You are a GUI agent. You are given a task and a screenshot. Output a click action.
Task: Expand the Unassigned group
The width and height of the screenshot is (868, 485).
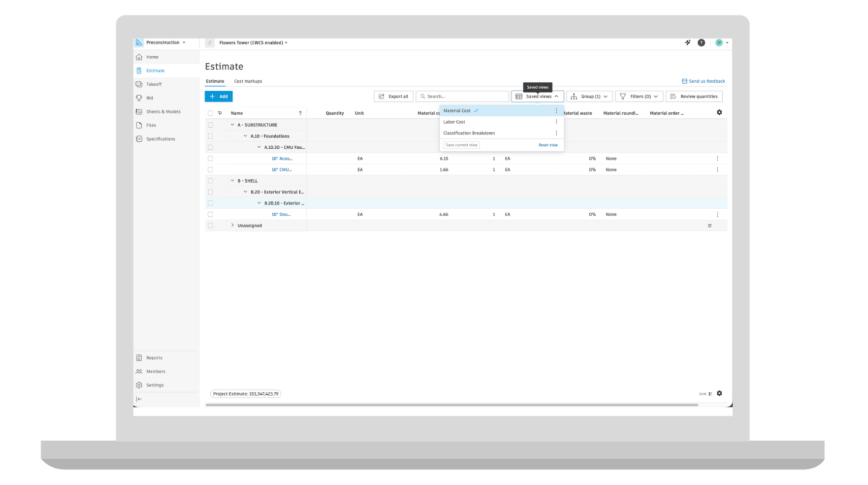pyautogui.click(x=233, y=226)
